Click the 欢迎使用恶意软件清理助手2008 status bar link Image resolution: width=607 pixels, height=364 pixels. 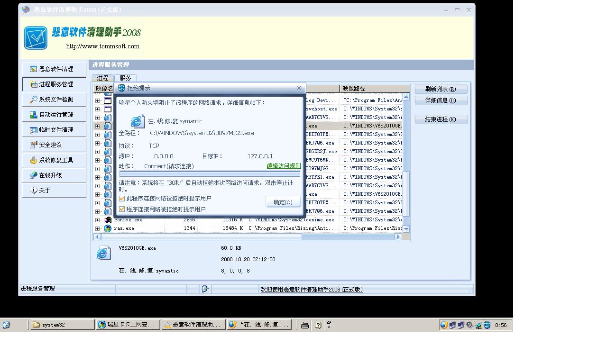pyautogui.click(x=312, y=290)
